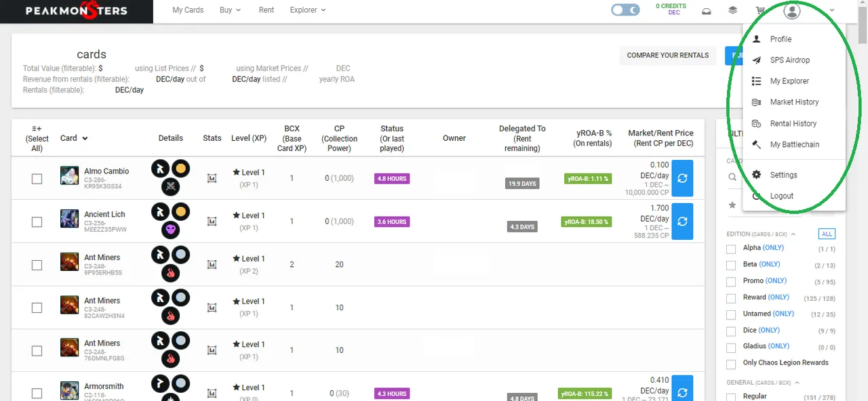Viewport: 868px width, 401px height.
Task: Click the Select All rows icon
Action: 37,129
